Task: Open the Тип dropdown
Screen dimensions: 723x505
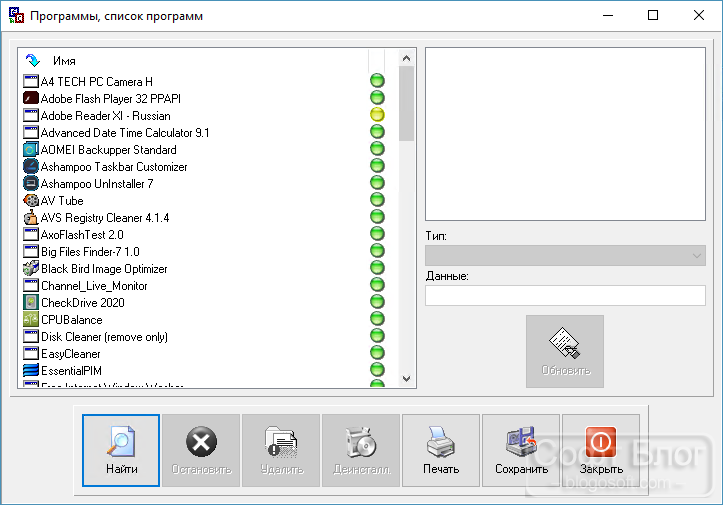Action: [565, 255]
